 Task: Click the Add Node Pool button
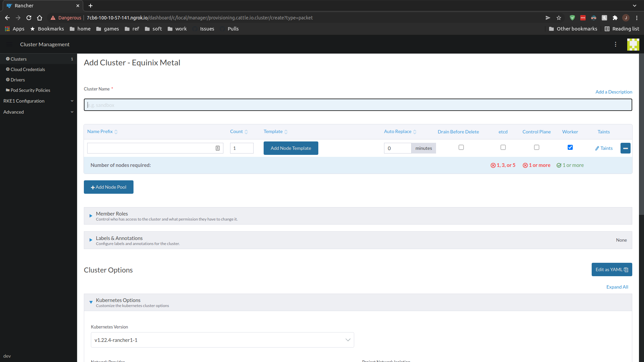click(x=108, y=187)
